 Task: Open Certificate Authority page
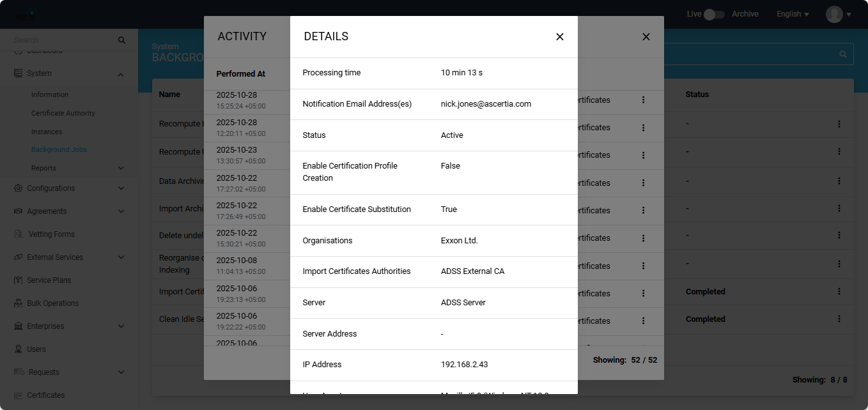[x=63, y=113]
